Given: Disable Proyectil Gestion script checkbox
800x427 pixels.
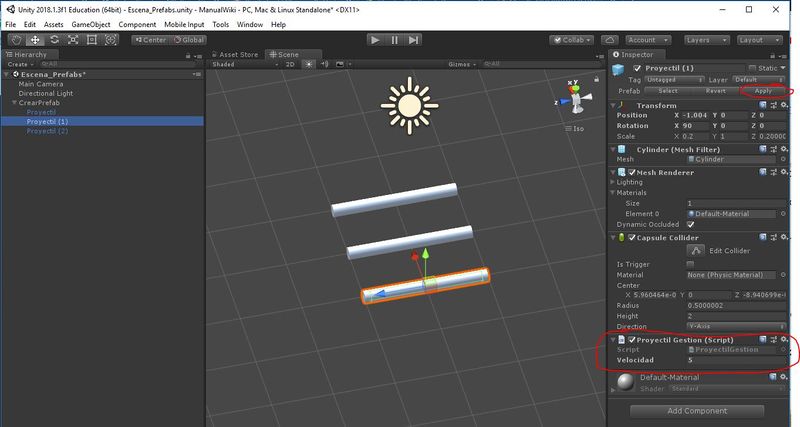Looking at the screenshot, I should 632,340.
